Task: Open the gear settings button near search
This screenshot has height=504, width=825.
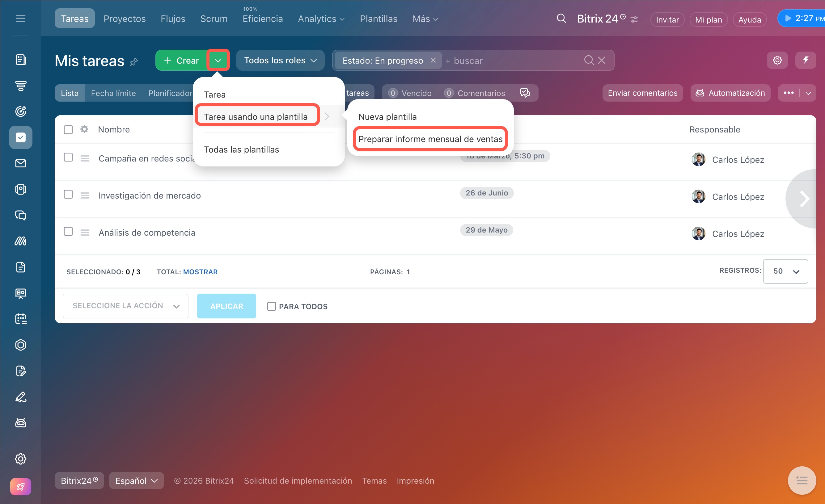Action: (777, 60)
